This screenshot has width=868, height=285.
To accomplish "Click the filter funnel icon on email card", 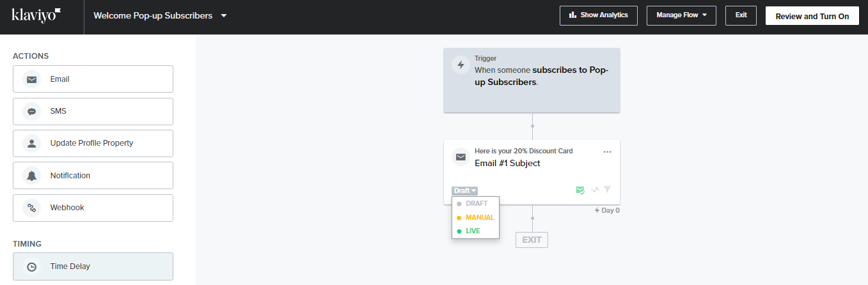I will 607,190.
